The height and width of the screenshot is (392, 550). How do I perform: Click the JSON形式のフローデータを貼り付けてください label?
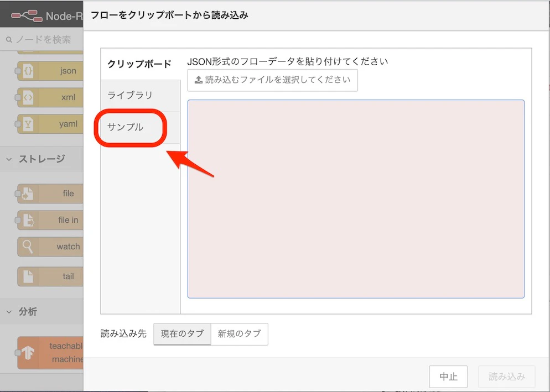288,61
